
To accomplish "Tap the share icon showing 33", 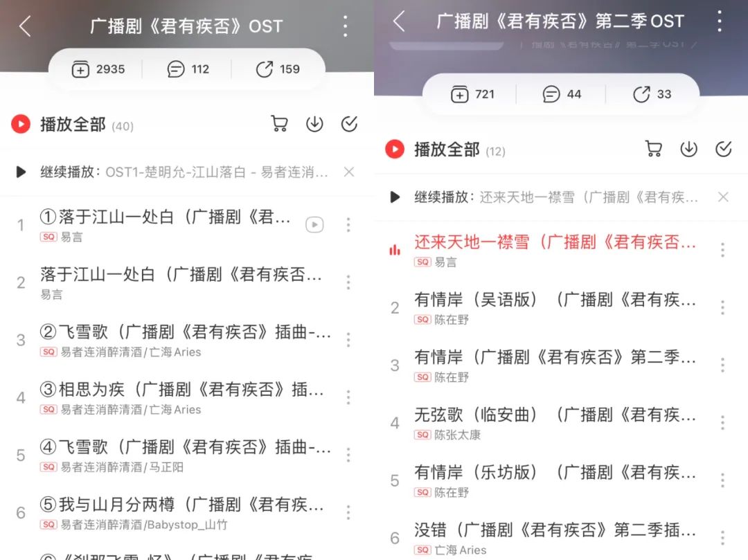I will (x=641, y=94).
